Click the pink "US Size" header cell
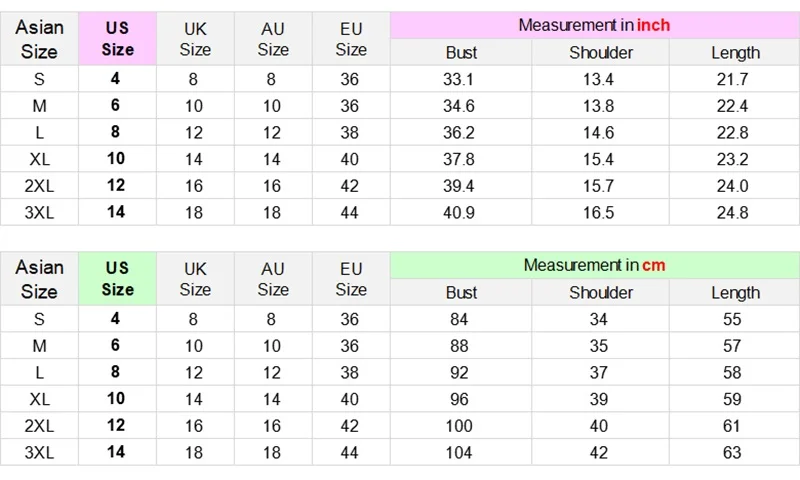 (117, 38)
